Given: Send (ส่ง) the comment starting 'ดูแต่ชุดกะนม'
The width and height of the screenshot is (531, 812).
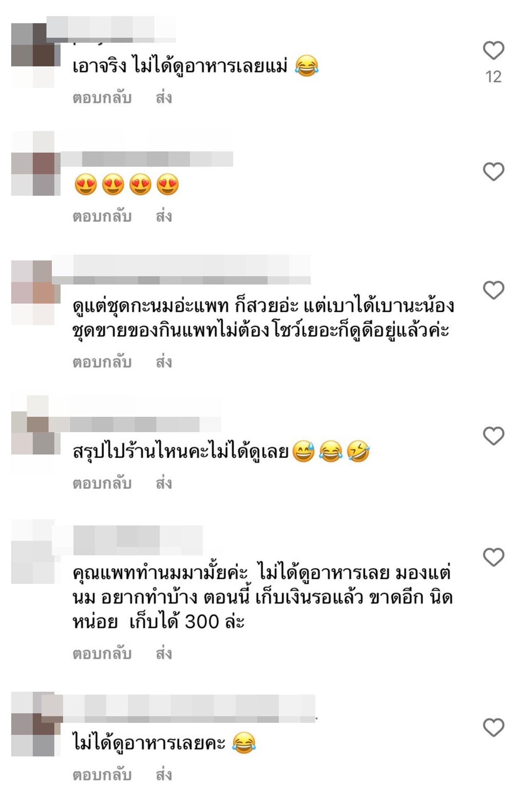Looking at the screenshot, I should [x=164, y=362].
